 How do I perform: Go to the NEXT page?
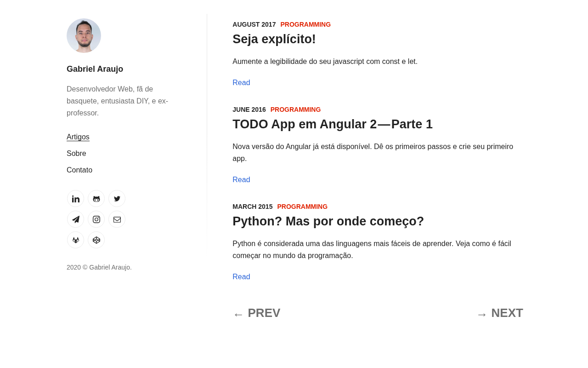(500, 313)
